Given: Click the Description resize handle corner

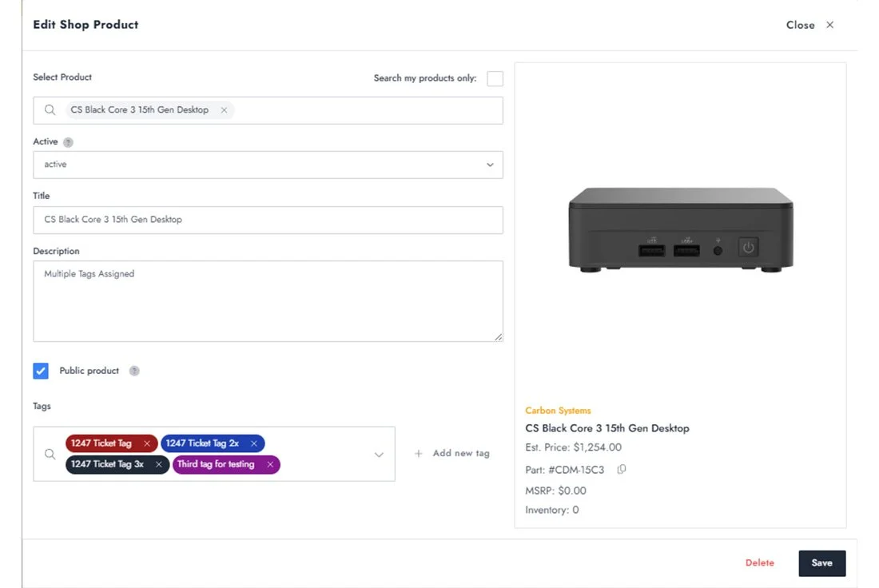Looking at the screenshot, I should pyautogui.click(x=499, y=337).
